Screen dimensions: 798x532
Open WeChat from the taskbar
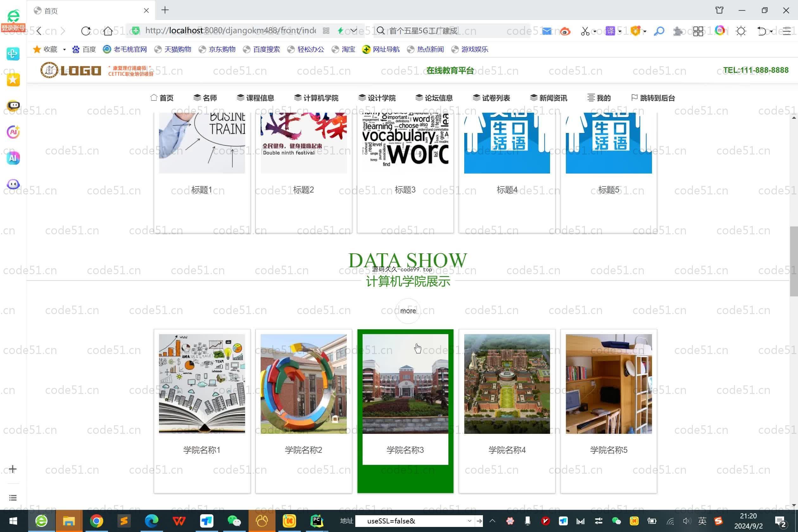pyautogui.click(x=234, y=521)
